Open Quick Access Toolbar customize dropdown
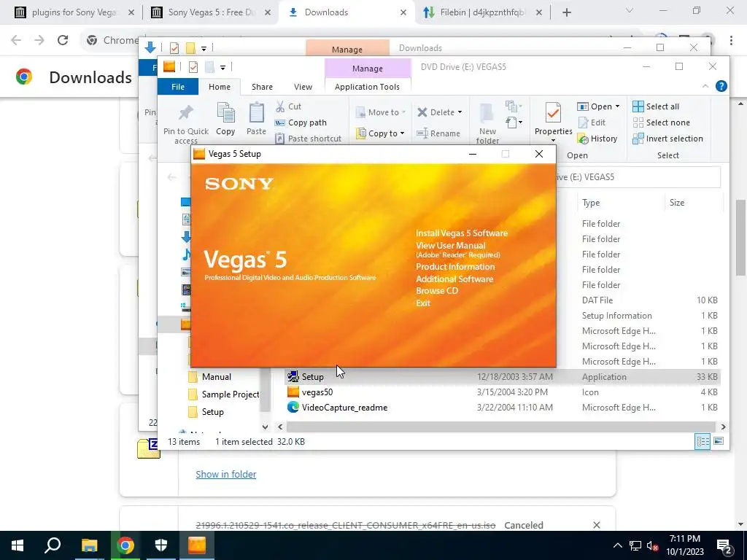Viewport: 747px width, 560px height. tap(222, 68)
